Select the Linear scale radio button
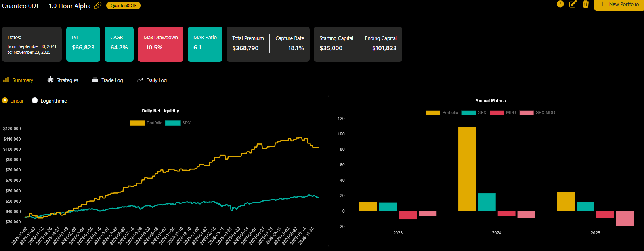This screenshot has width=644, height=251. coord(5,101)
